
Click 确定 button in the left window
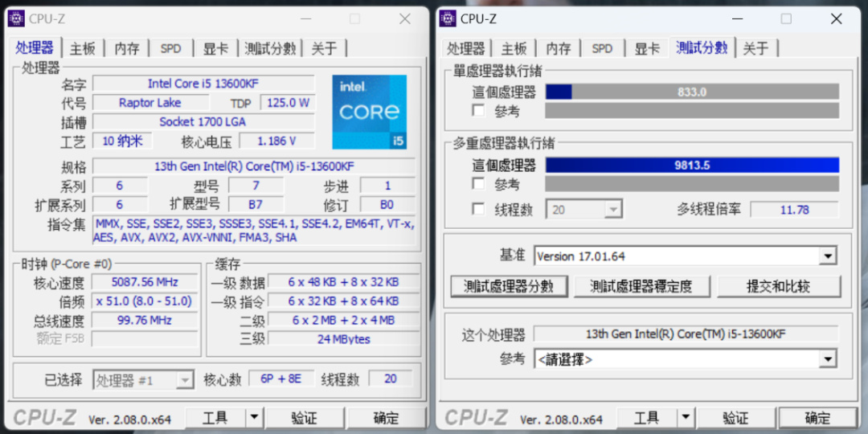coord(386,418)
